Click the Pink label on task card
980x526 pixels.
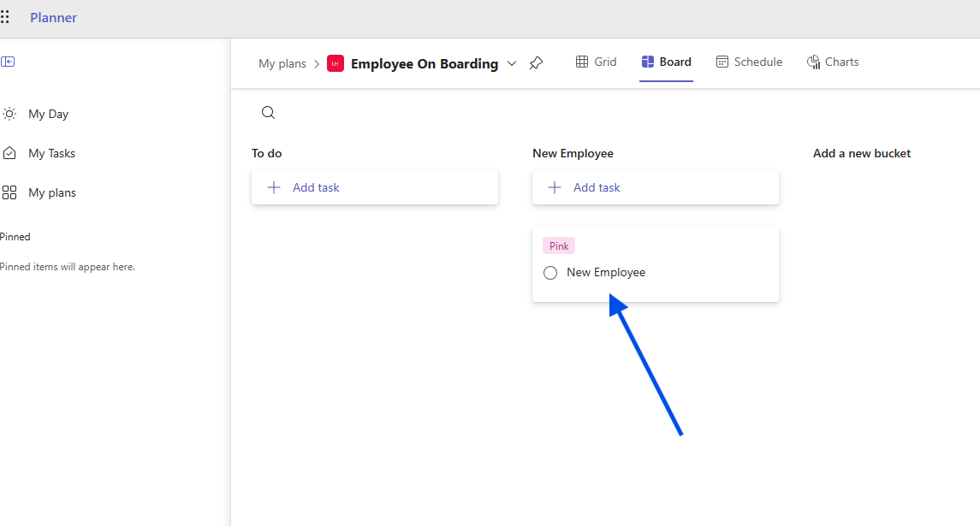[x=559, y=246]
